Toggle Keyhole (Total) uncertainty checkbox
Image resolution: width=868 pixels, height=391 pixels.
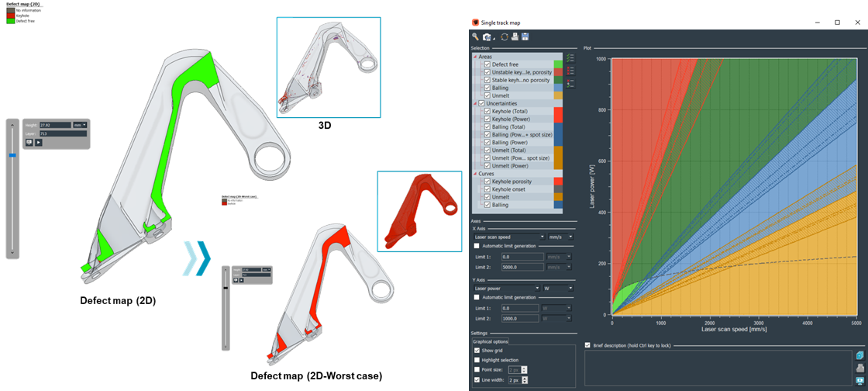[x=487, y=111]
